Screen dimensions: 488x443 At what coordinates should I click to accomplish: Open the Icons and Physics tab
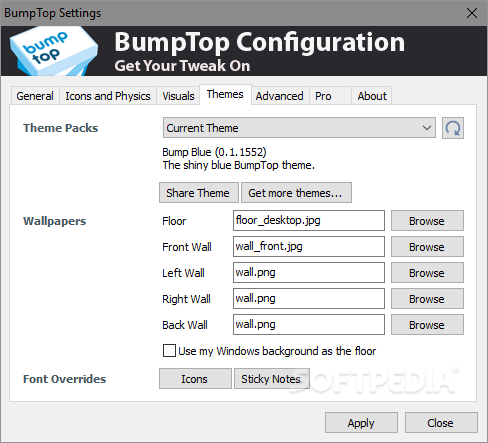click(108, 96)
